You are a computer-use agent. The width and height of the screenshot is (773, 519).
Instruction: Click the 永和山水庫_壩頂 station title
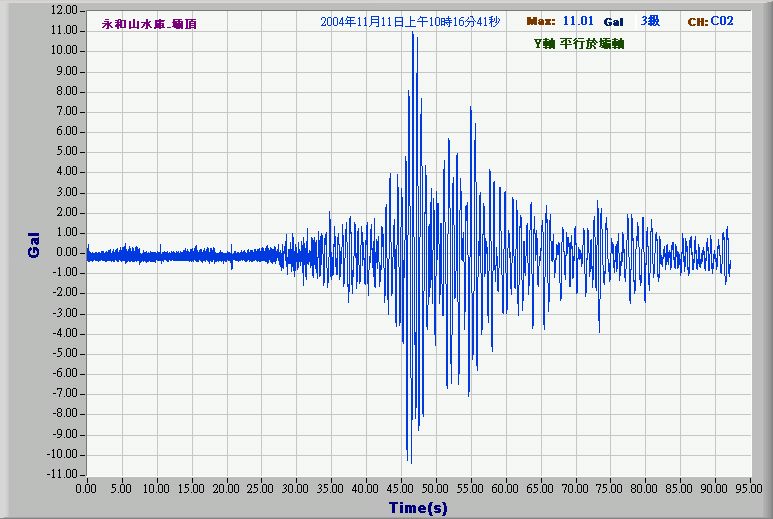pyautogui.click(x=149, y=23)
